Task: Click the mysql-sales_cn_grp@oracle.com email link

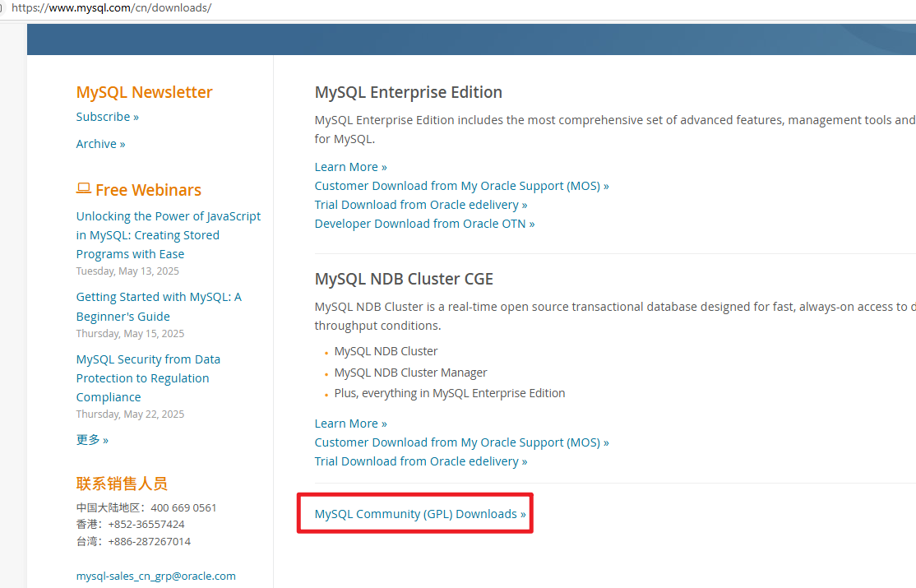Action: pos(156,576)
